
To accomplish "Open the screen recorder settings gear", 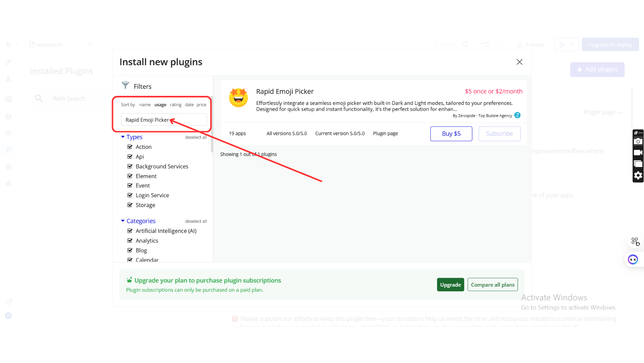I will tap(638, 176).
